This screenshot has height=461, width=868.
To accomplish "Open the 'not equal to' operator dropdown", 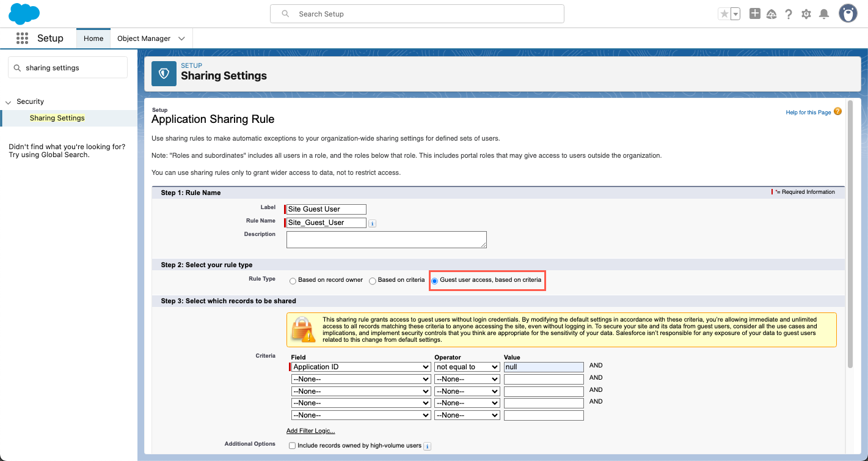I will pyautogui.click(x=467, y=367).
